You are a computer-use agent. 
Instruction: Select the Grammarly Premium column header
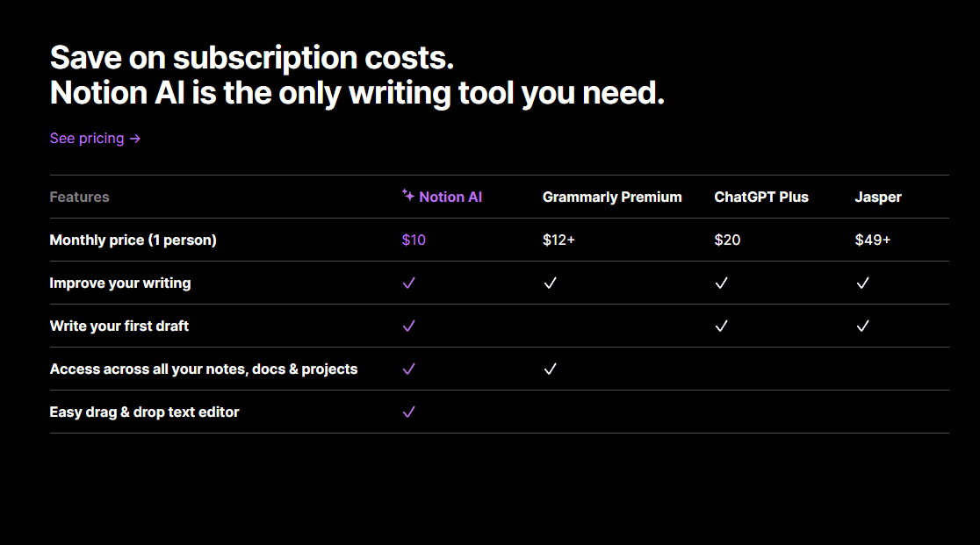point(612,197)
